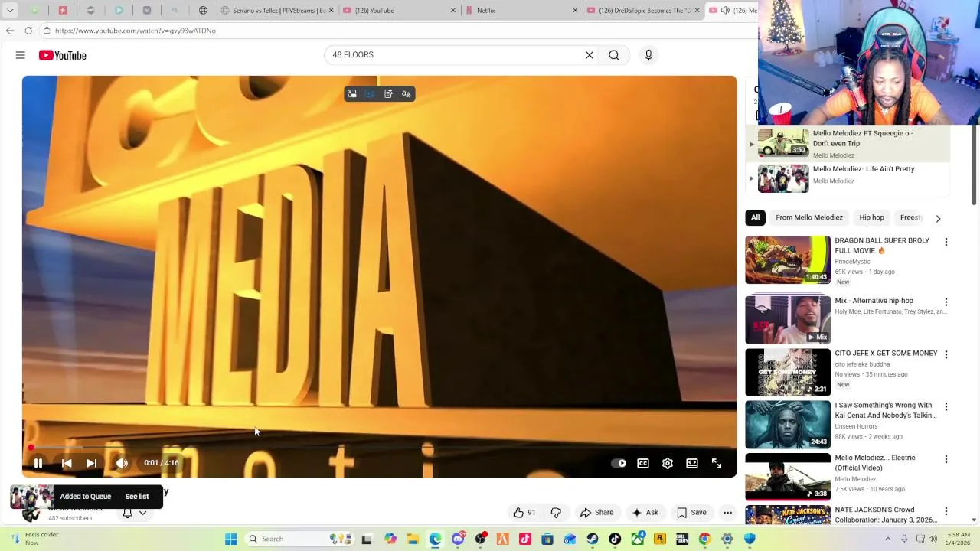
Task: Turn on closed captions
Action: click(643, 463)
